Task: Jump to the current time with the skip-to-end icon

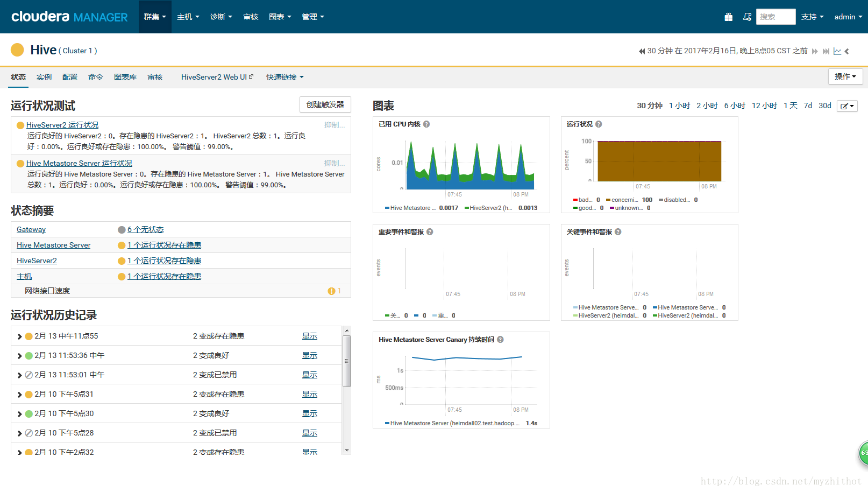Action: (826, 51)
